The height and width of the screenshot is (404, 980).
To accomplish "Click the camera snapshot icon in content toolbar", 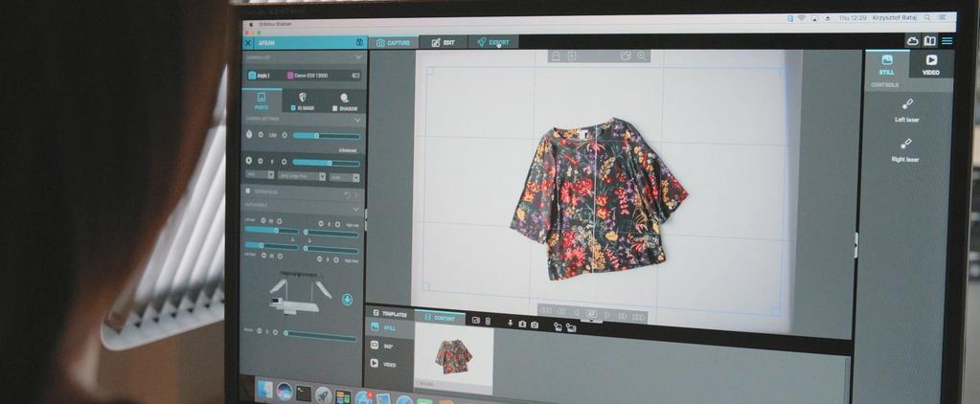I will point(535,325).
